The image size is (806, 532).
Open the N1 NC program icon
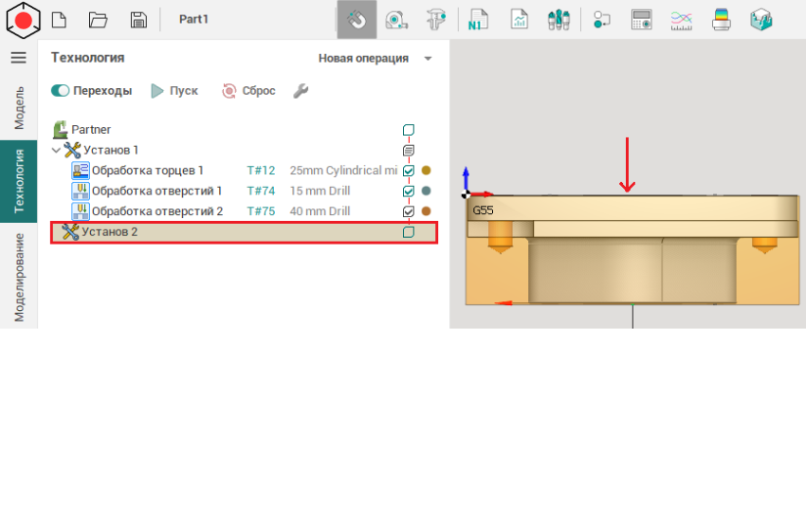(478, 20)
